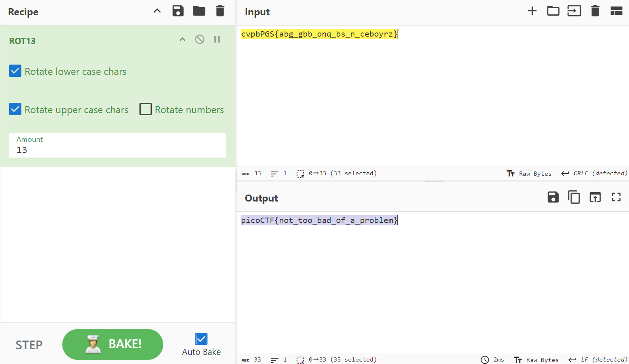The width and height of the screenshot is (629, 364).
Task: Save the current recipe
Action: click(x=178, y=11)
